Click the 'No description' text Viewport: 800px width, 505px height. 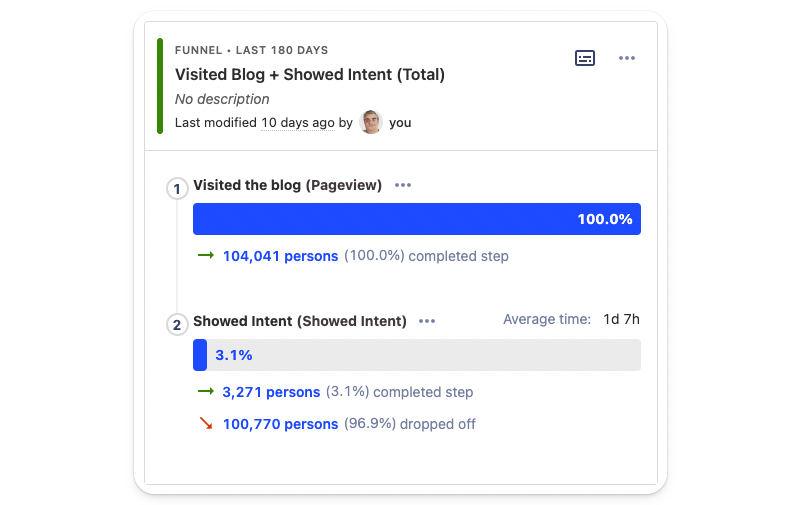tap(222, 99)
